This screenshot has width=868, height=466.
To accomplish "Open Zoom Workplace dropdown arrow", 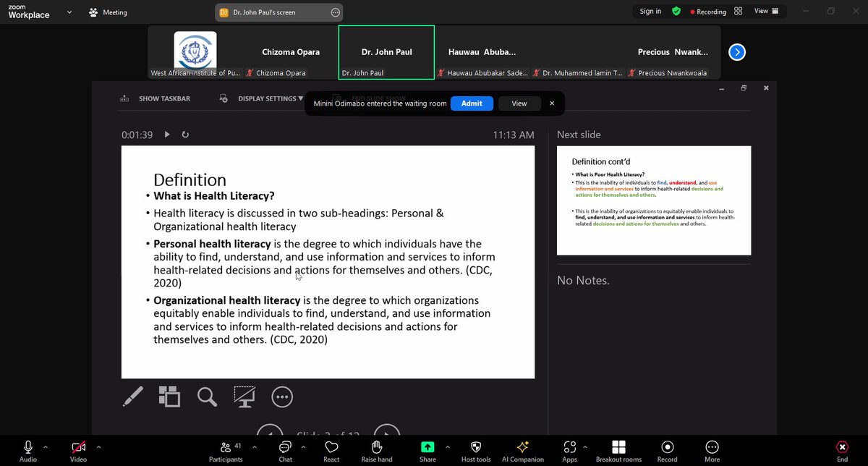I will click(69, 12).
